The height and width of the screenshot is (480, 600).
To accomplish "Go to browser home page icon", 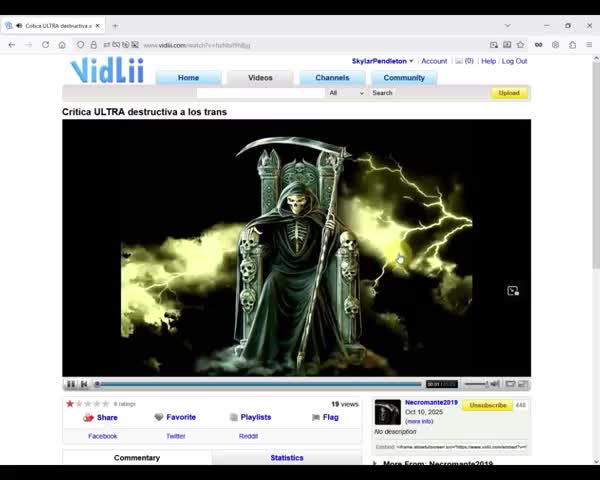I will 62,45.
